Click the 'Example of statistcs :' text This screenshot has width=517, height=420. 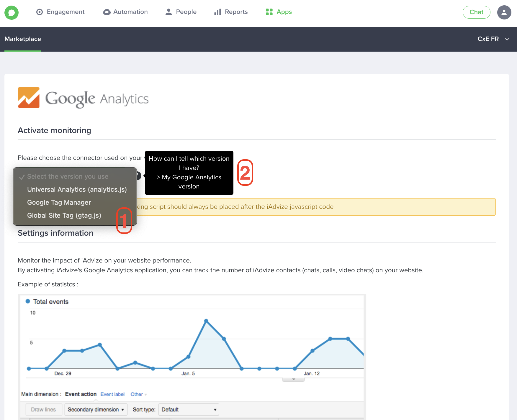coord(48,284)
